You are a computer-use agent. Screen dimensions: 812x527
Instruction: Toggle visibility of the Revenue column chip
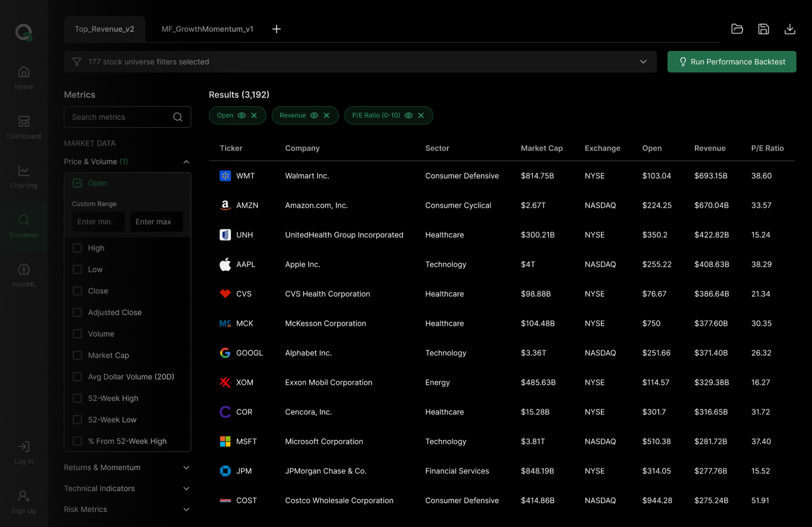click(x=314, y=115)
